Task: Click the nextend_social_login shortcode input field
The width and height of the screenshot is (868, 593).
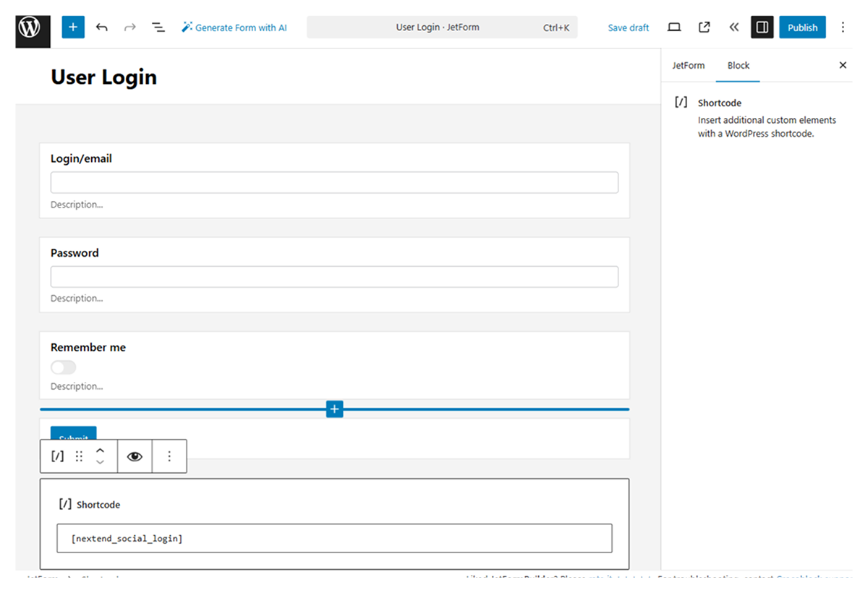Action: point(334,538)
